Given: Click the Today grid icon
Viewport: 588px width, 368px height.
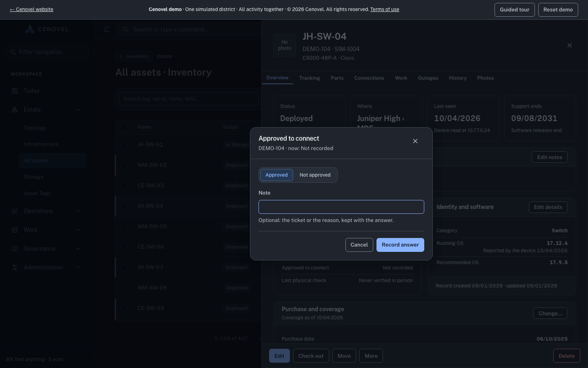Looking at the screenshot, I should click(x=15, y=91).
